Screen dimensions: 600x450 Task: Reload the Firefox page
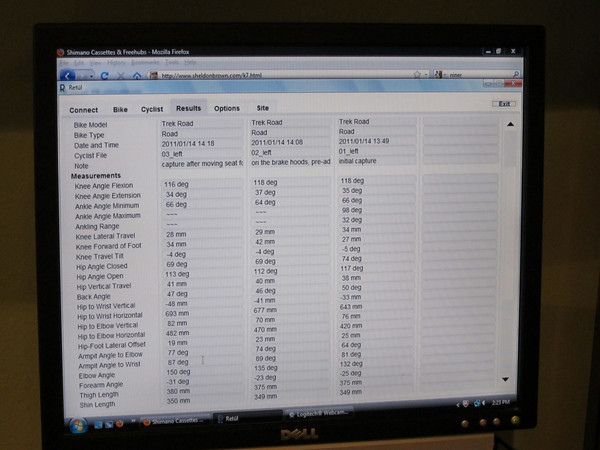tap(104, 76)
